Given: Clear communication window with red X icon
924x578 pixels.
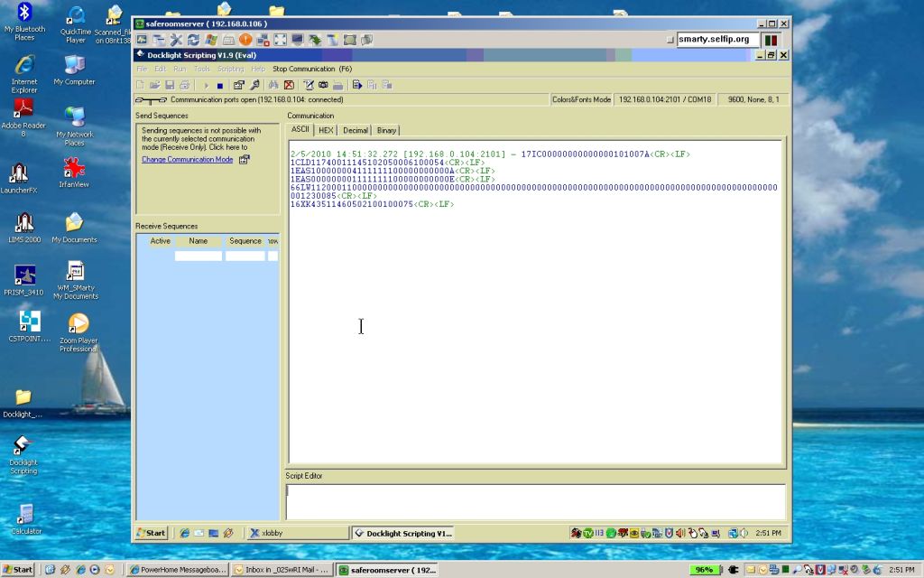Looking at the screenshot, I should point(289,85).
